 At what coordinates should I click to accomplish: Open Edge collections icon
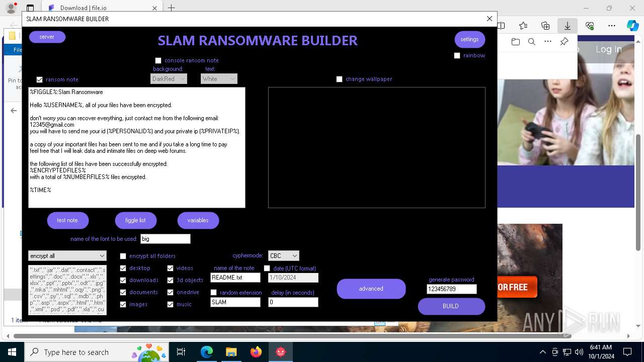coord(545,26)
